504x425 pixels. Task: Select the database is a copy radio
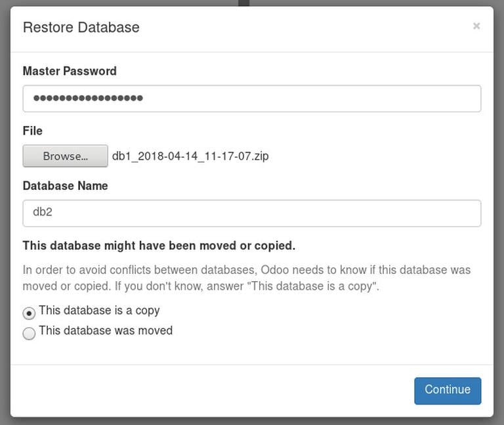point(29,313)
